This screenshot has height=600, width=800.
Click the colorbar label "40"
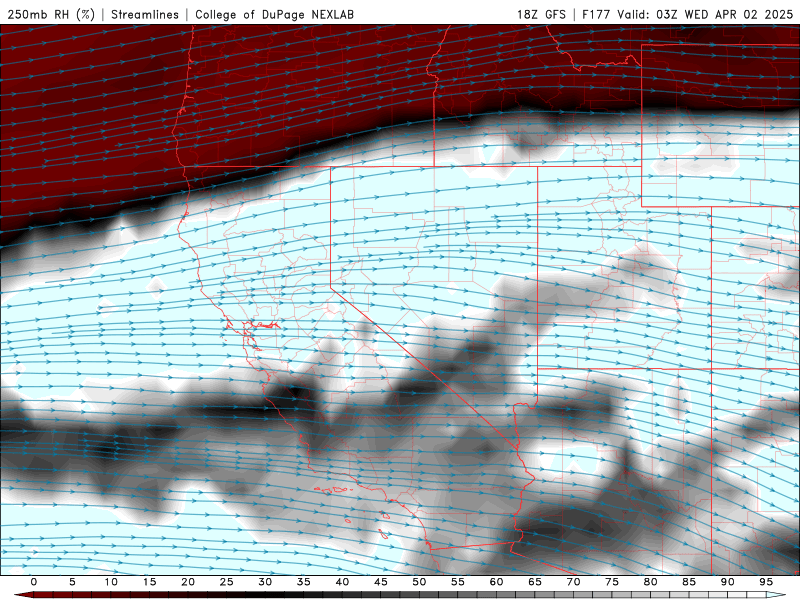342,582
